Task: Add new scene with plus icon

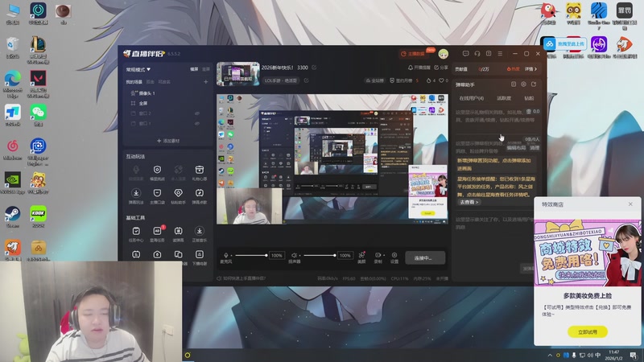Action: pyautogui.click(x=206, y=82)
